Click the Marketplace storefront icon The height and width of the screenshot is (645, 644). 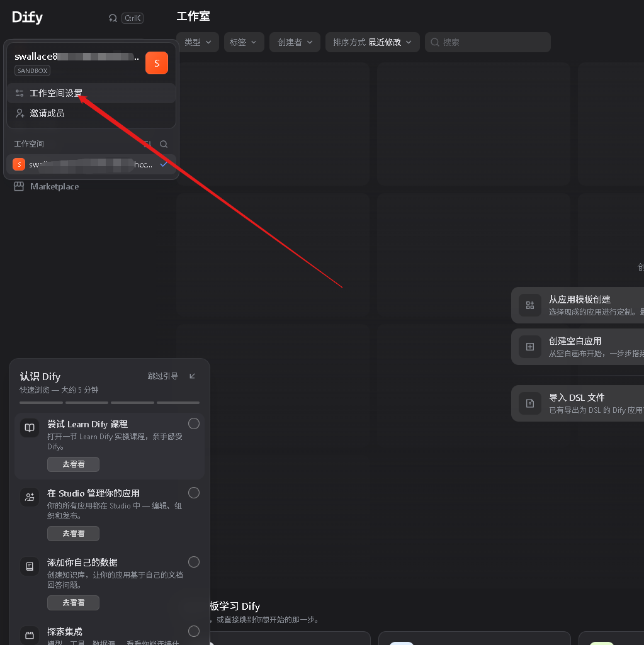(x=19, y=186)
